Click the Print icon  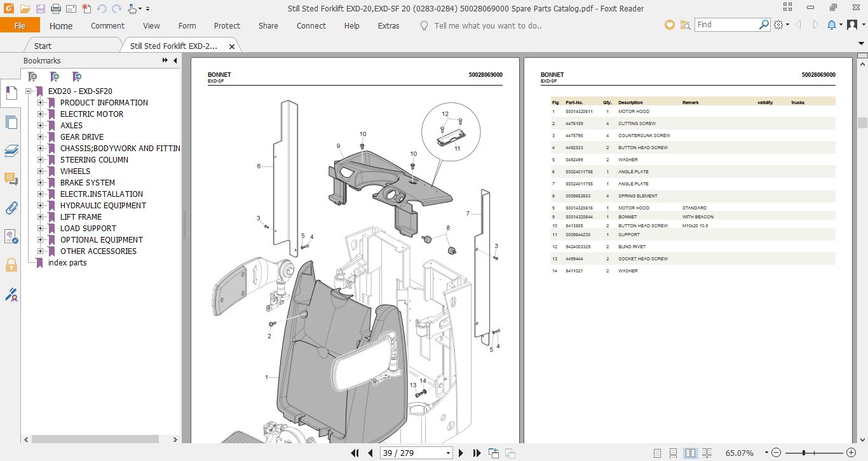coord(56,9)
